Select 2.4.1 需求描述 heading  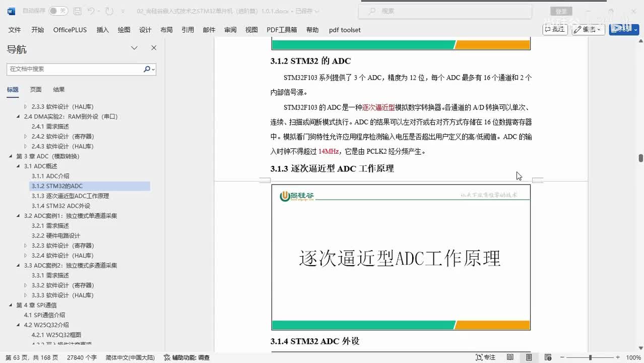coord(50,127)
